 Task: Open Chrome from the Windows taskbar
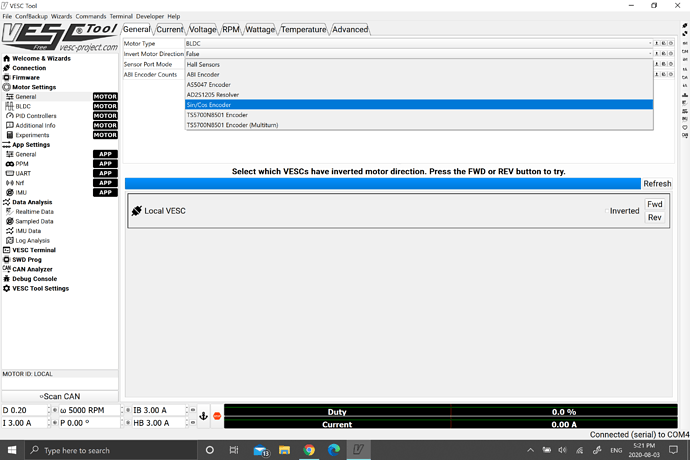pos(309,450)
